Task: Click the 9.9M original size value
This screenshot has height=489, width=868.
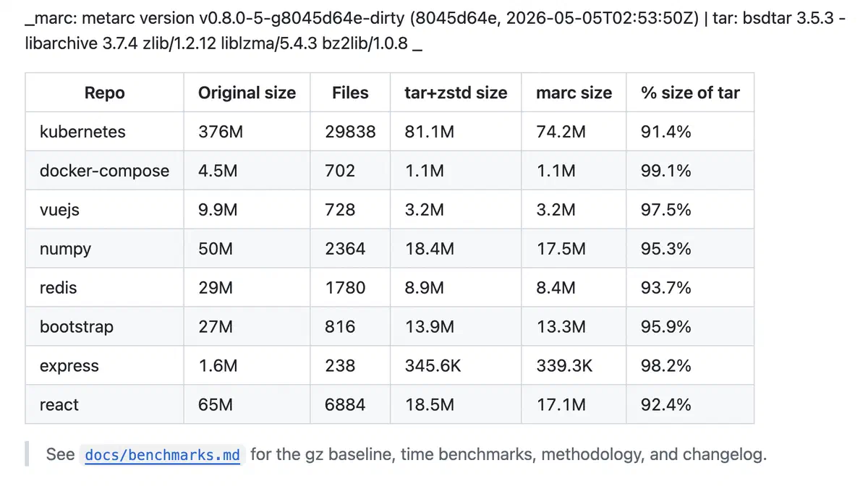Action: coord(218,210)
